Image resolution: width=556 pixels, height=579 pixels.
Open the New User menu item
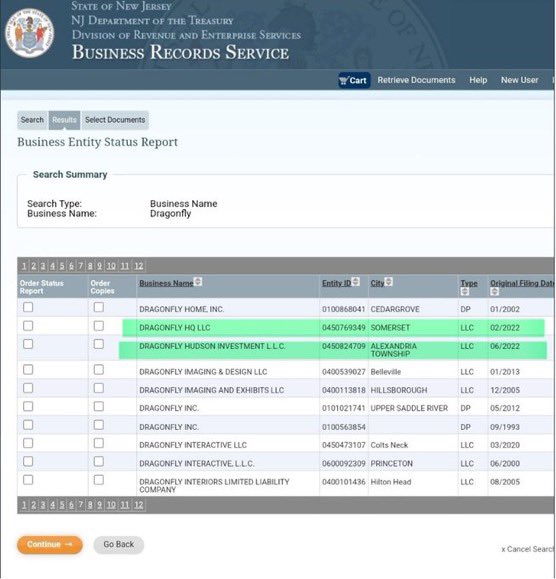point(519,80)
